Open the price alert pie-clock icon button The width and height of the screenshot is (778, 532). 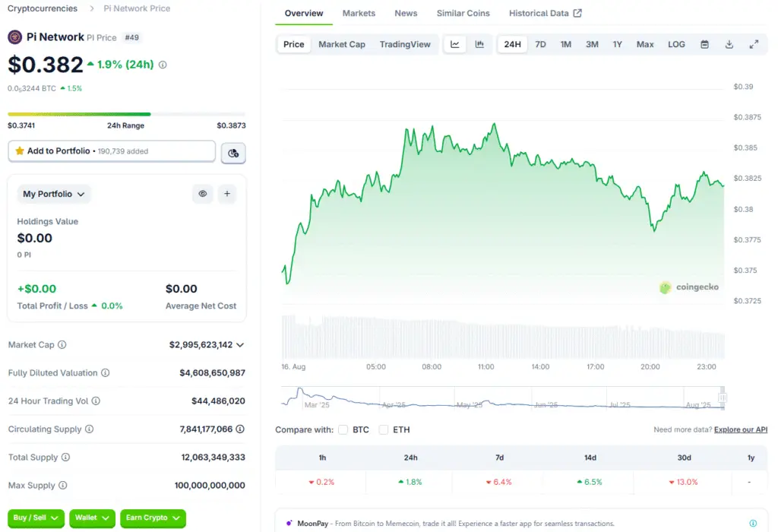[233, 153]
